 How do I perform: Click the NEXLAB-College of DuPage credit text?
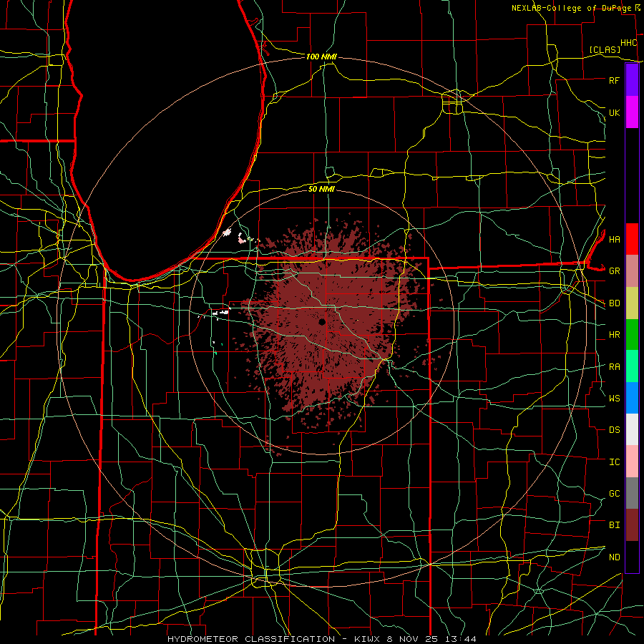(572, 8)
